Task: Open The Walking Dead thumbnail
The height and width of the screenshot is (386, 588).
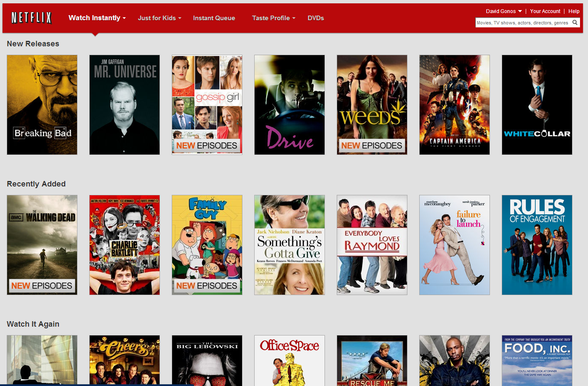Action: (42, 245)
